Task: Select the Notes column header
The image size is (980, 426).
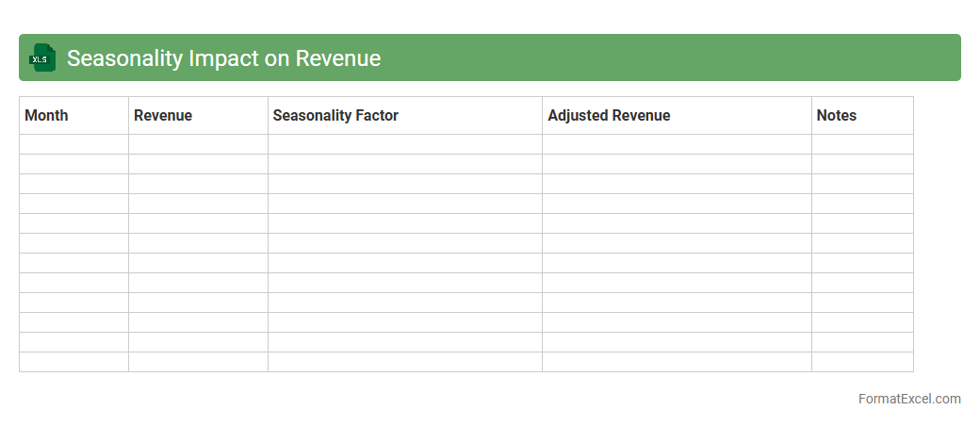Action: (861, 116)
